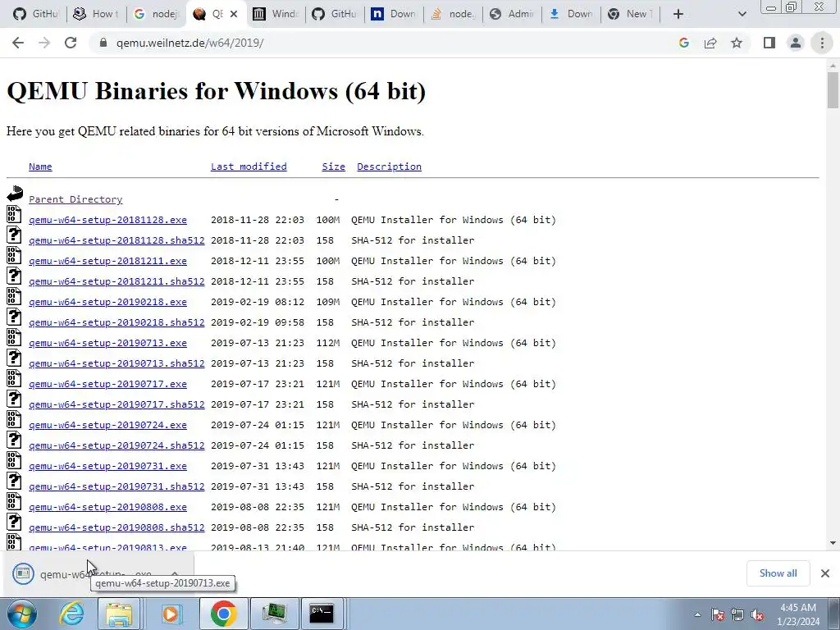This screenshot has width=840, height=630.
Task: Sort listing by Name
Action: [x=40, y=167]
